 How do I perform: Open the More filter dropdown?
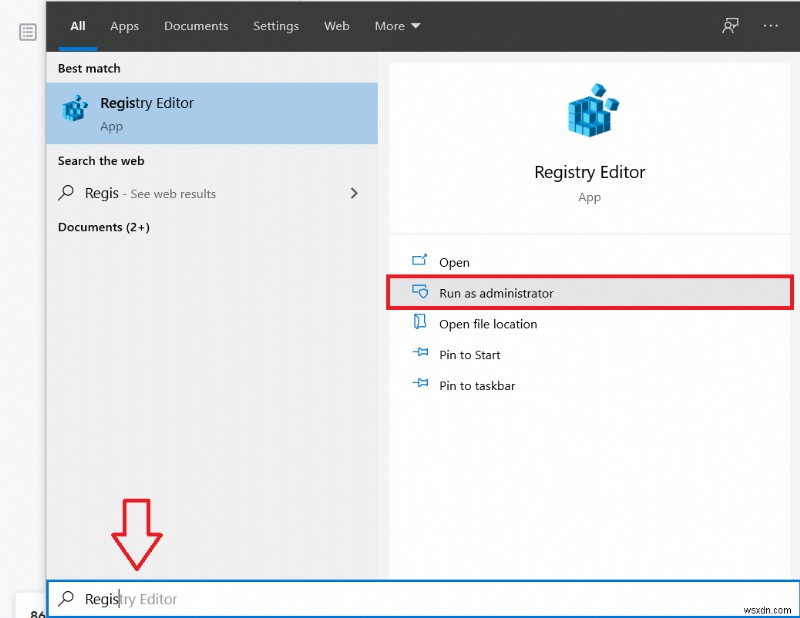pos(397,26)
